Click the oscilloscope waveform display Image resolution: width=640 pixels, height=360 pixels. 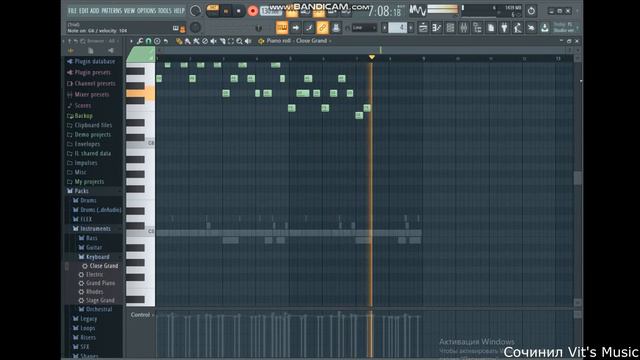click(417, 11)
